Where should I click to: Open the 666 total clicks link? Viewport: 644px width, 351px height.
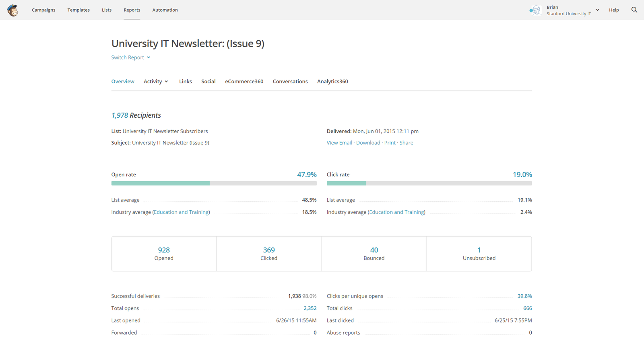click(528, 308)
